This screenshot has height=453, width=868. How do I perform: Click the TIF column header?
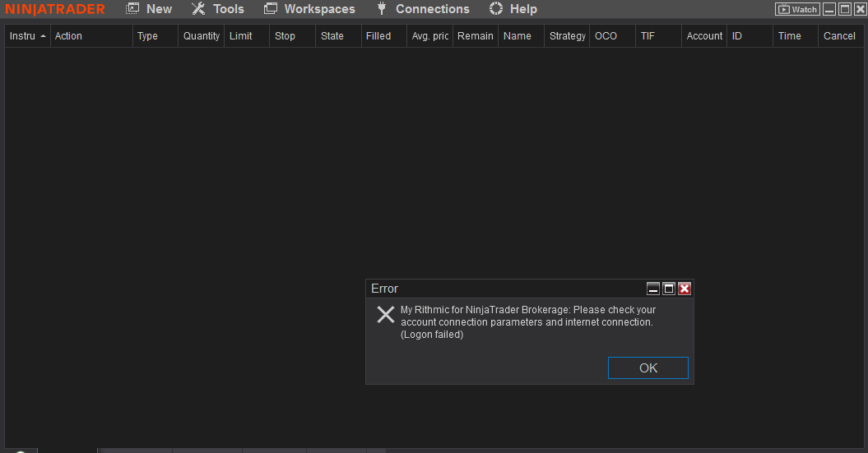[658, 36]
